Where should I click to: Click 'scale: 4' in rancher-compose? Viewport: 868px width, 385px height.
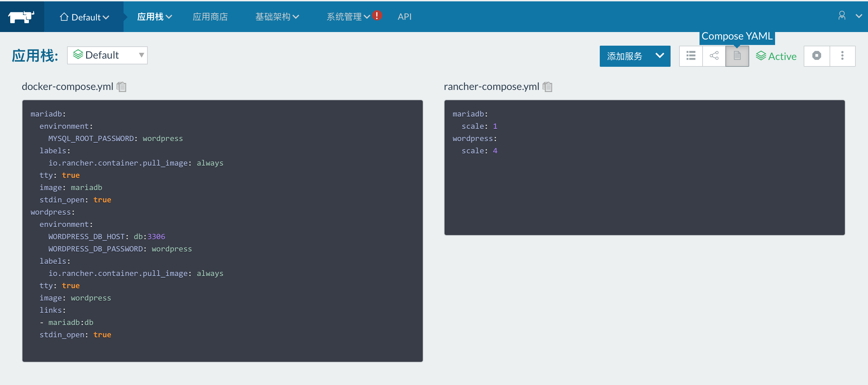pos(479,151)
